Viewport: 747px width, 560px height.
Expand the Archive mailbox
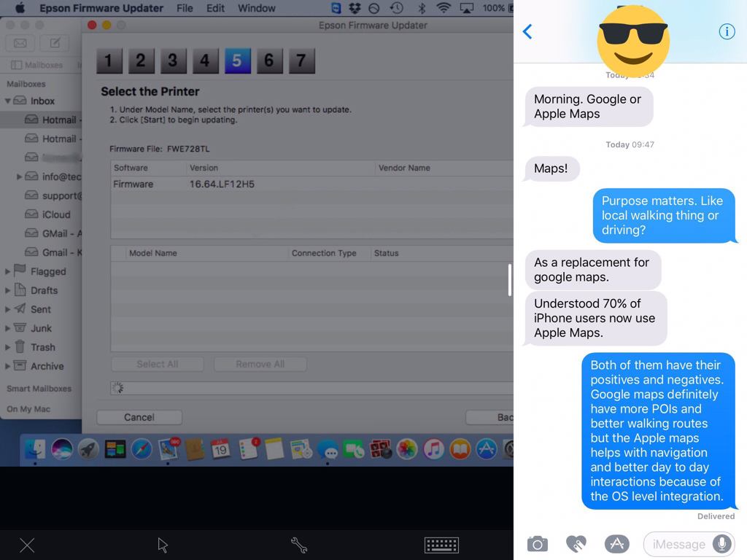pyautogui.click(x=7, y=366)
